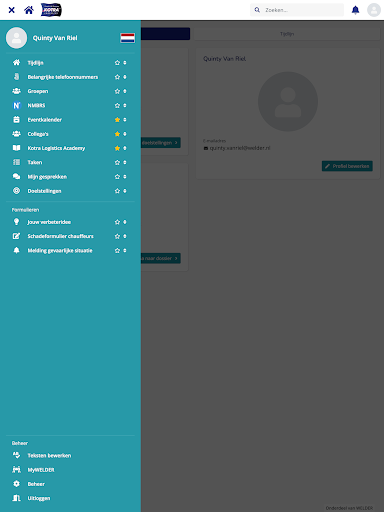384x512 pixels.
Task: Toggle the Doelstellingen favorite star
Action: click(x=117, y=191)
